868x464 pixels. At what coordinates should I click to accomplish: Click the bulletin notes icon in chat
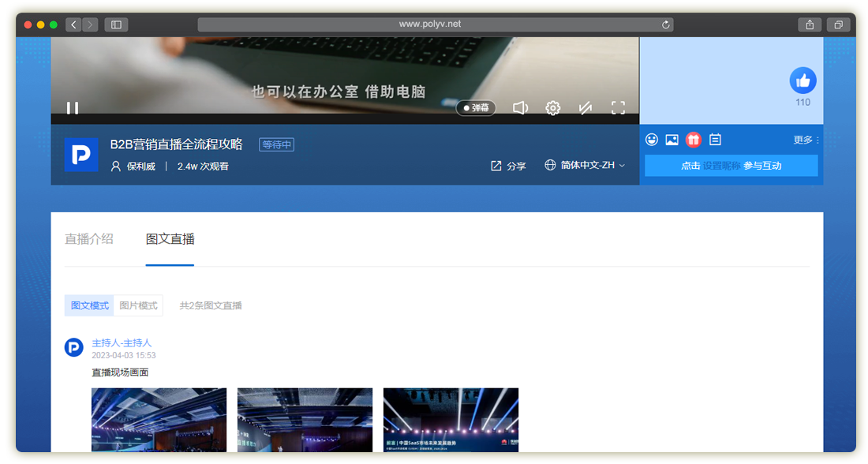715,140
